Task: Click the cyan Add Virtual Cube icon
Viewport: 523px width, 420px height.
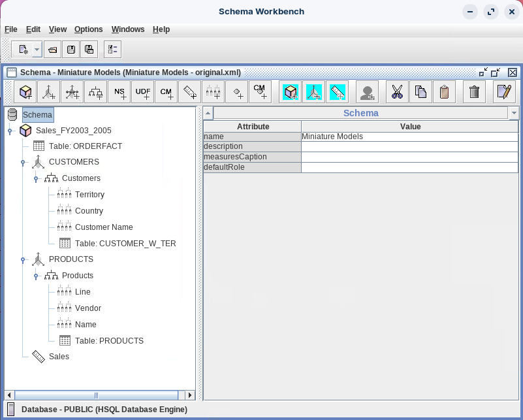Action: click(291, 92)
